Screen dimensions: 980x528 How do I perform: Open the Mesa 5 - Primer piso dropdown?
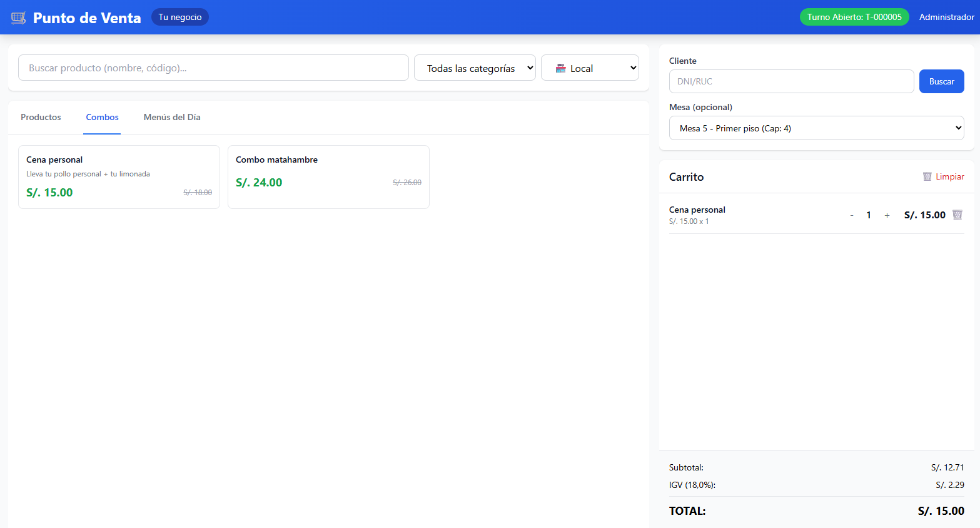point(816,128)
